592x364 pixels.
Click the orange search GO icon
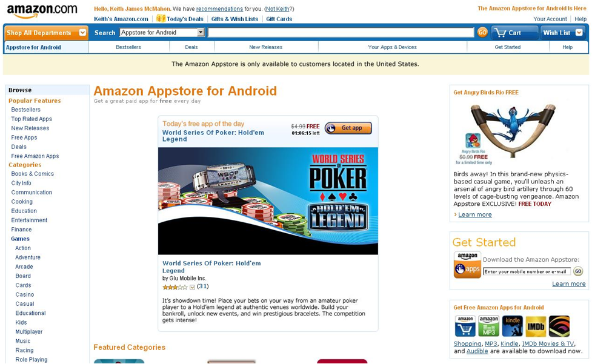click(482, 33)
